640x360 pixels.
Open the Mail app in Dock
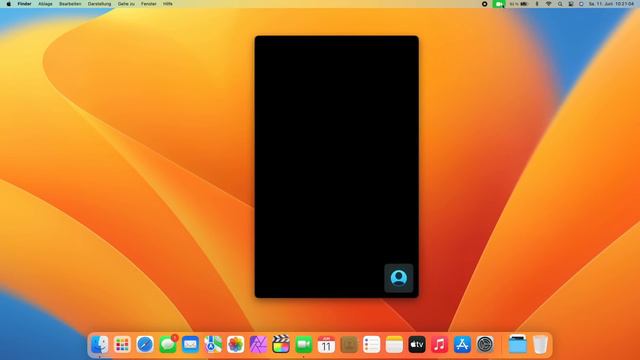click(190, 345)
